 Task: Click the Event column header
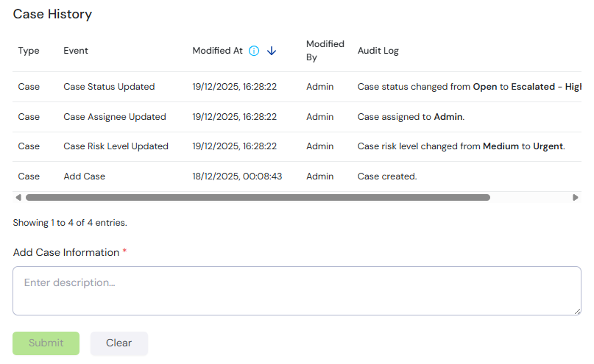coord(76,51)
